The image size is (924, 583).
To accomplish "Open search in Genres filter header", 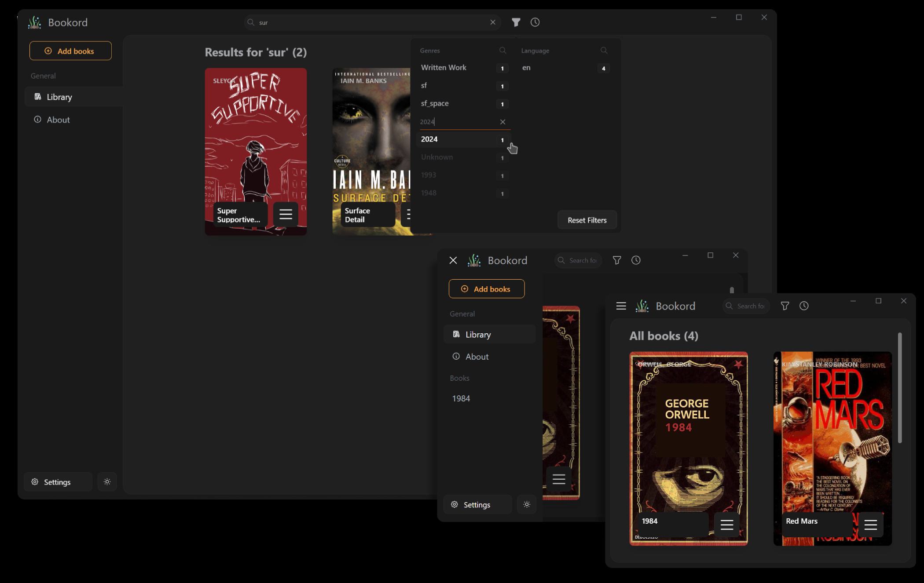I will coord(502,51).
